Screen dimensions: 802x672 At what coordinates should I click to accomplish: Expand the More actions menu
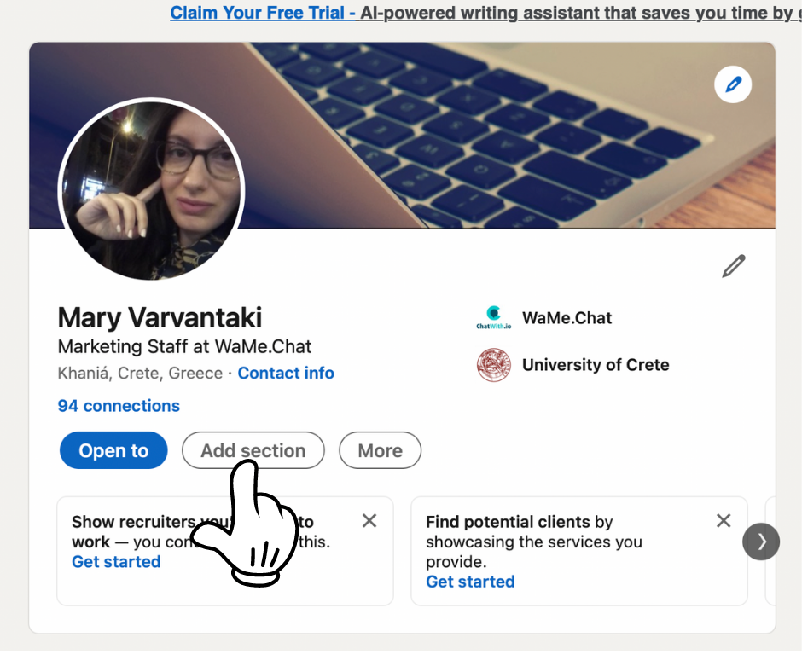[380, 450]
